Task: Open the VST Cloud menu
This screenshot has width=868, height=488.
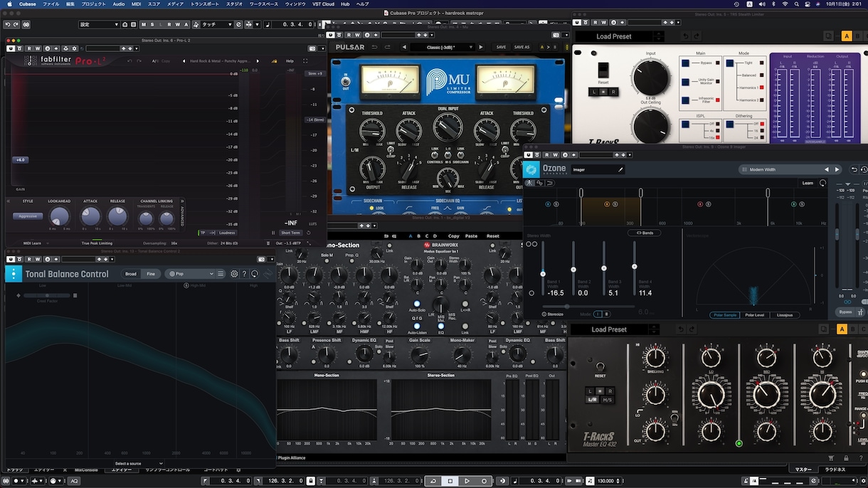Action: click(323, 4)
